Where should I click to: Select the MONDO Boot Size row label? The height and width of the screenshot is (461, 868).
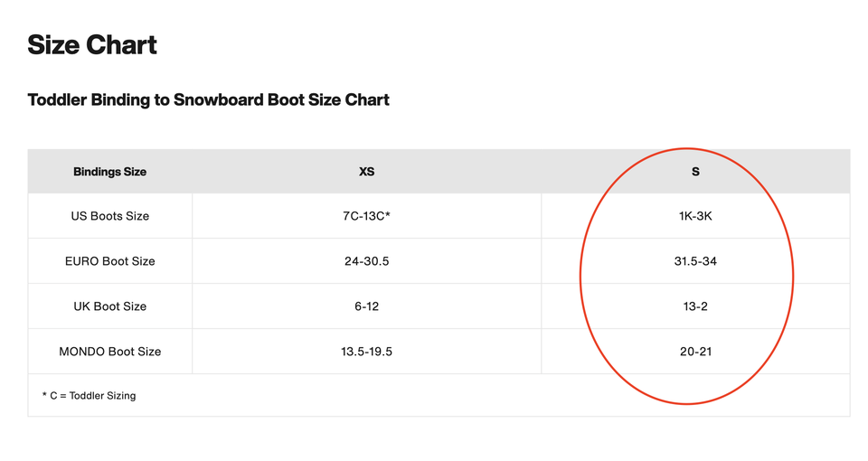(109, 351)
